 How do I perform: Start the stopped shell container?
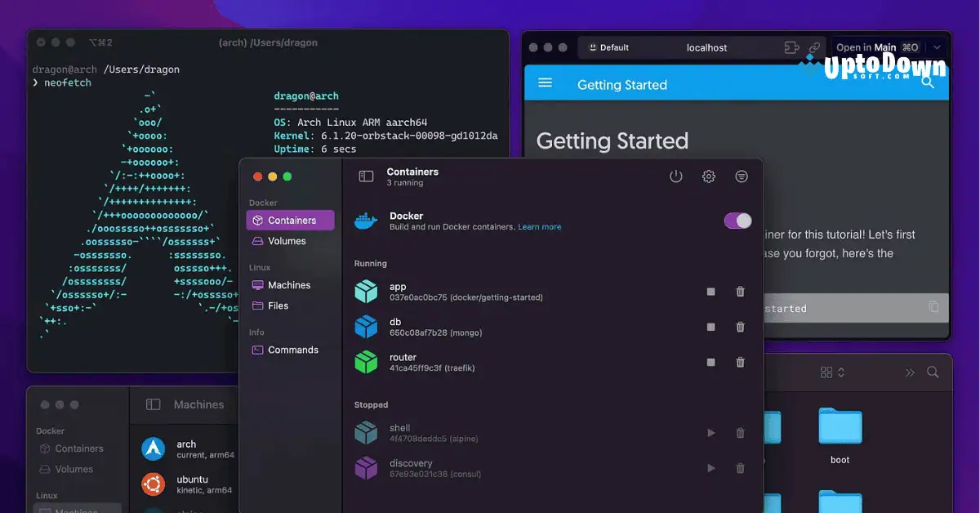[710, 433]
